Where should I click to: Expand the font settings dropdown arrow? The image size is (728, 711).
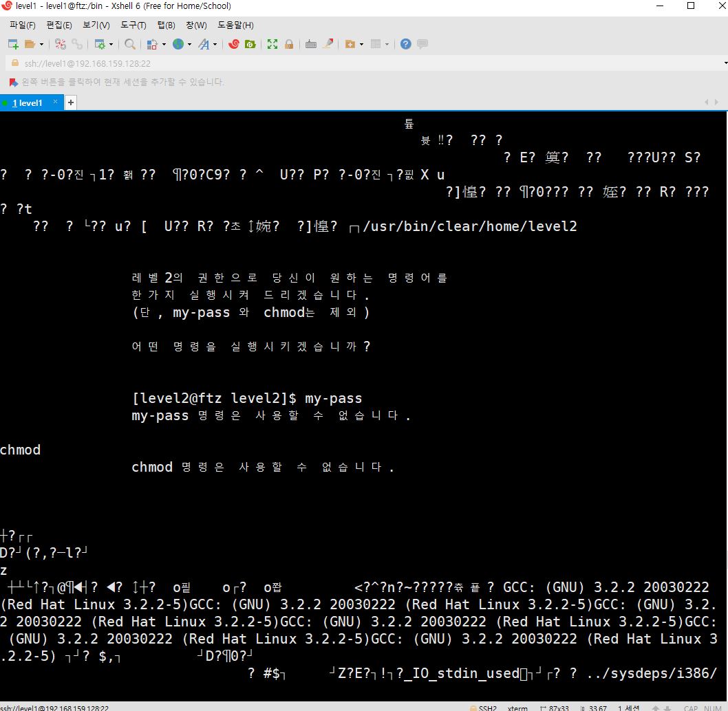click(x=215, y=44)
